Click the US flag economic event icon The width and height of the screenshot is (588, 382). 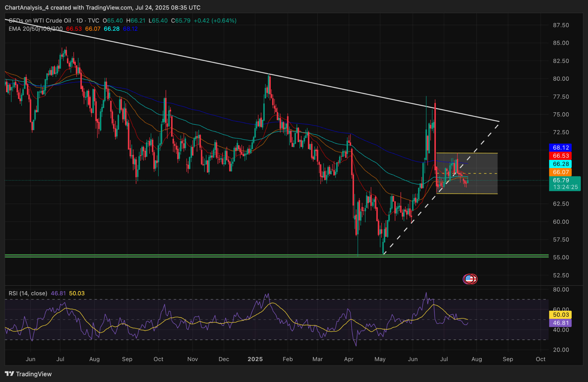tap(470, 278)
